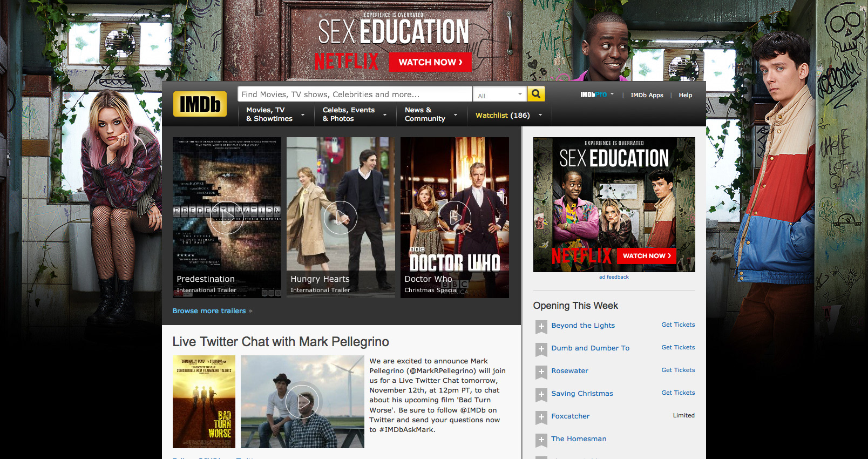Expand the News & Community menu

[431, 114]
